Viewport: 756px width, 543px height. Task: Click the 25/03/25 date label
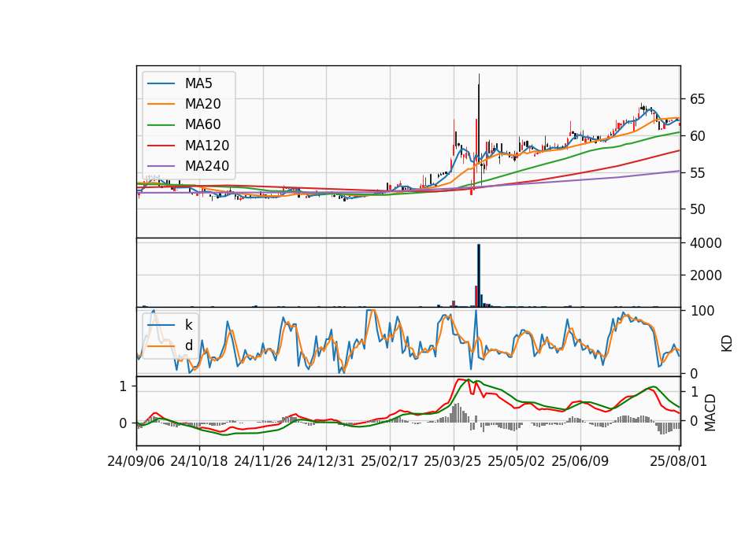coord(453,461)
